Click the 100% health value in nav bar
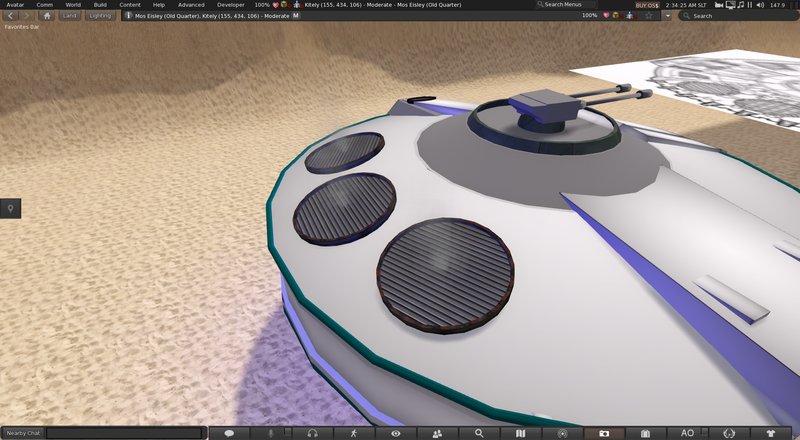 pyautogui.click(x=589, y=15)
